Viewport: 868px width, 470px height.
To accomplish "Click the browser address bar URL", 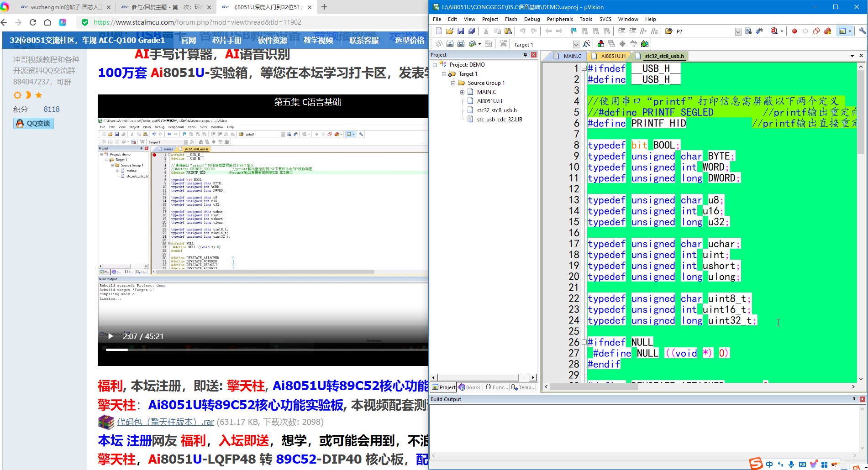I will point(197,22).
